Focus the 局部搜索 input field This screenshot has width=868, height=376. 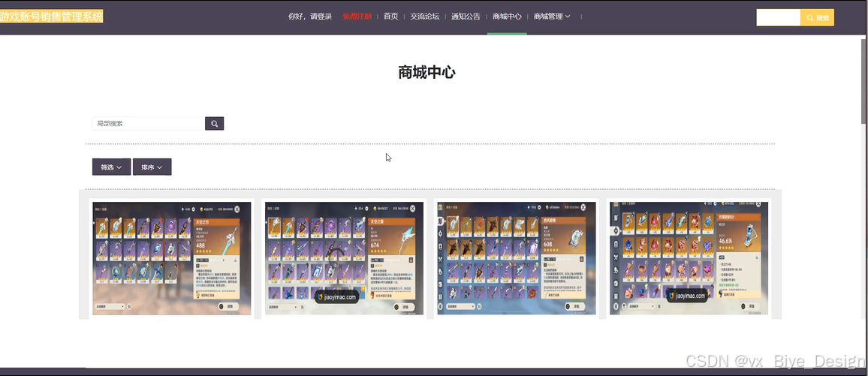click(x=149, y=123)
